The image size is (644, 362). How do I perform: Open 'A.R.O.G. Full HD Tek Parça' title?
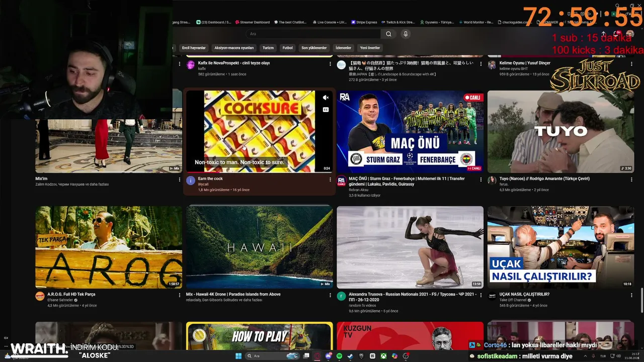tap(71, 294)
